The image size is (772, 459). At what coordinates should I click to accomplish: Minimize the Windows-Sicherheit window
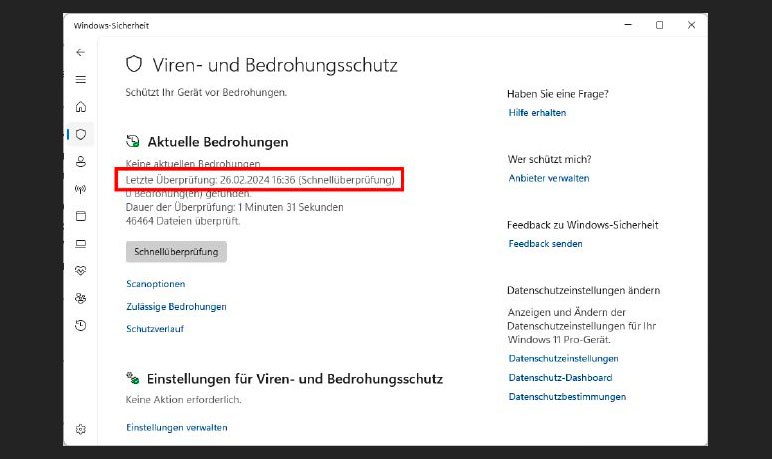pyautogui.click(x=628, y=25)
